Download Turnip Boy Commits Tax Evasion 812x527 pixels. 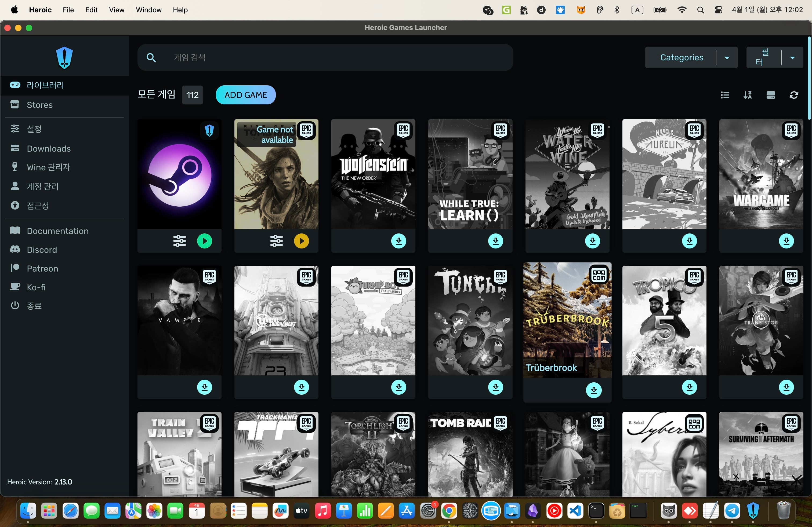[x=398, y=387]
